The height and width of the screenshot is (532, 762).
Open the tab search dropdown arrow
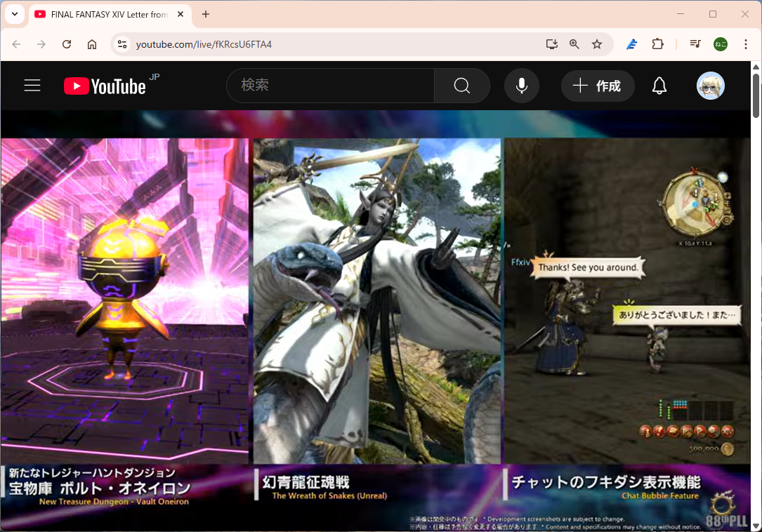click(15, 14)
